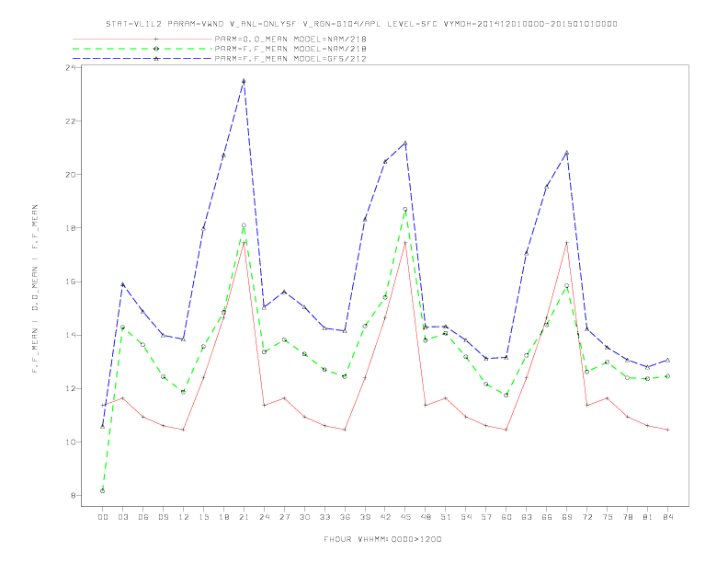Click the blue triangle marker at hour 69
The height and width of the screenshot is (563, 728).
[567, 153]
